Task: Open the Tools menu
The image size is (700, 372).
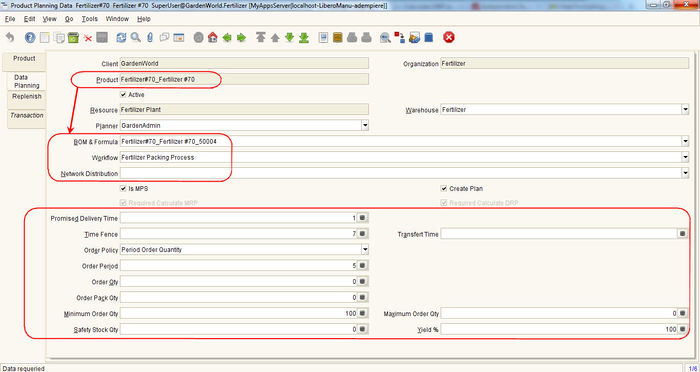Action: (x=89, y=19)
